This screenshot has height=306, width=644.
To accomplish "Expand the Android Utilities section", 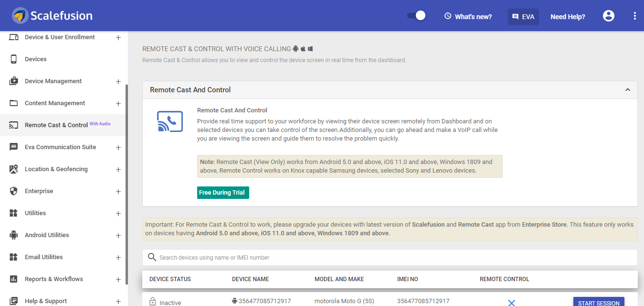I will [118, 236].
